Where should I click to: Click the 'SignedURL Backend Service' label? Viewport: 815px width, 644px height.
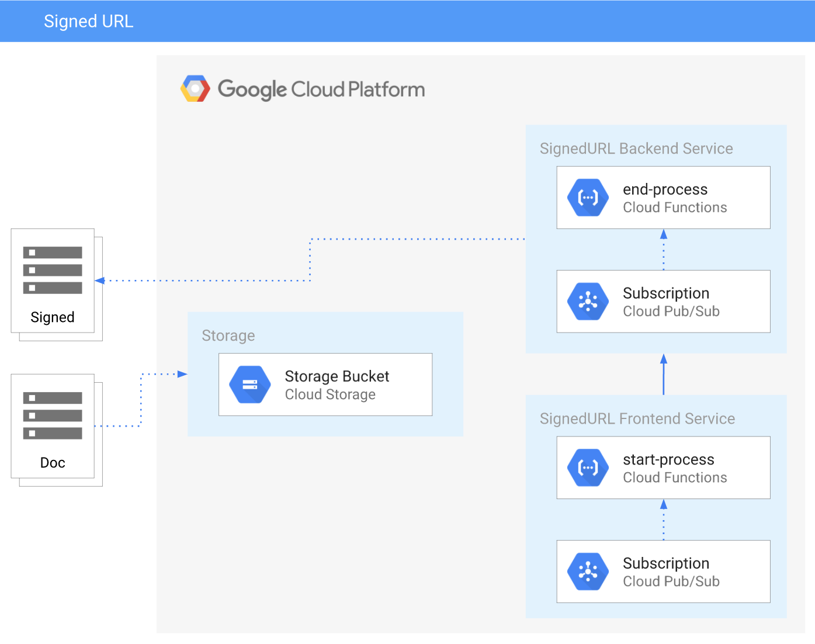pyautogui.click(x=636, y=148)
